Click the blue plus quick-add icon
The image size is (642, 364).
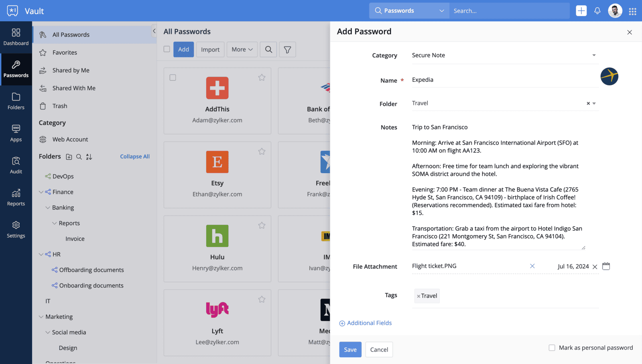click(581, 11)
